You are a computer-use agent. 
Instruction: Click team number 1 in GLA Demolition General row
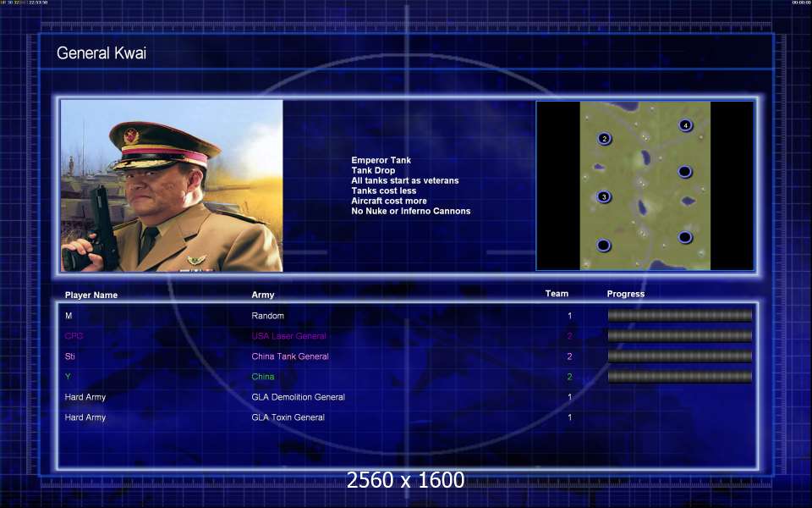(x=569, y=397)
